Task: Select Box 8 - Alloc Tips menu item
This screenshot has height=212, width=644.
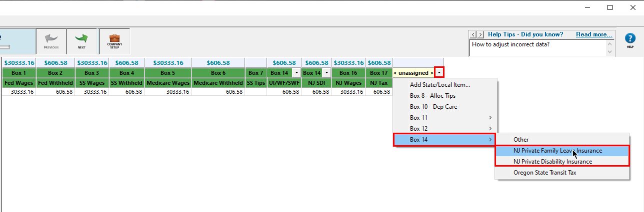Action: click(432, 96)
